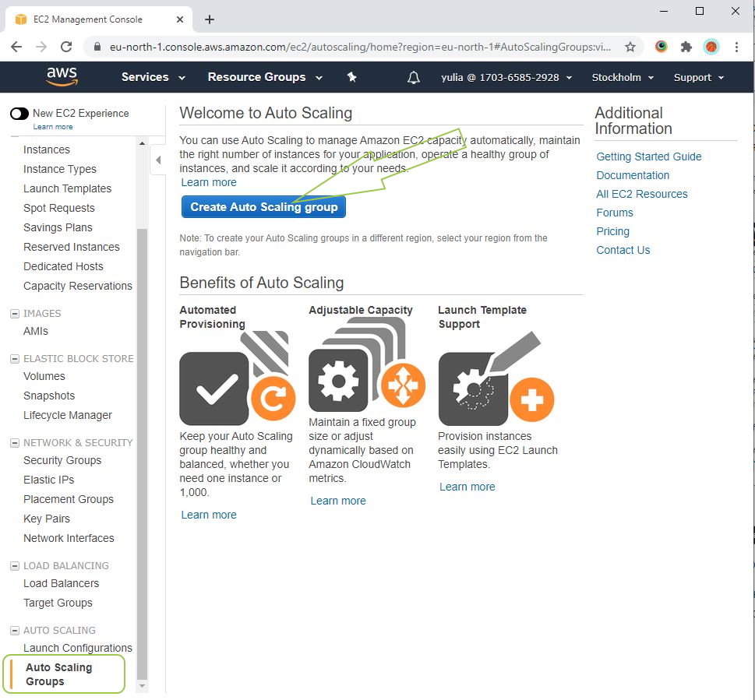
Task: Select Reserved Instances in sidebar
Action: 71,247
